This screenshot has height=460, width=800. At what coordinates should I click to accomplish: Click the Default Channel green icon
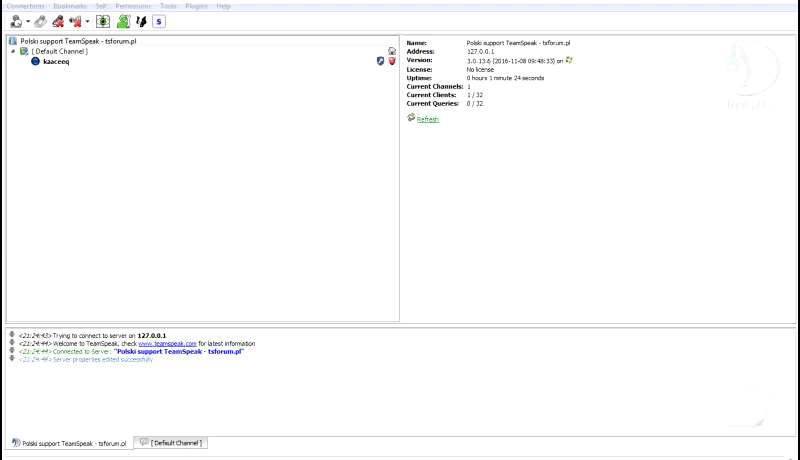coord(24,52)
